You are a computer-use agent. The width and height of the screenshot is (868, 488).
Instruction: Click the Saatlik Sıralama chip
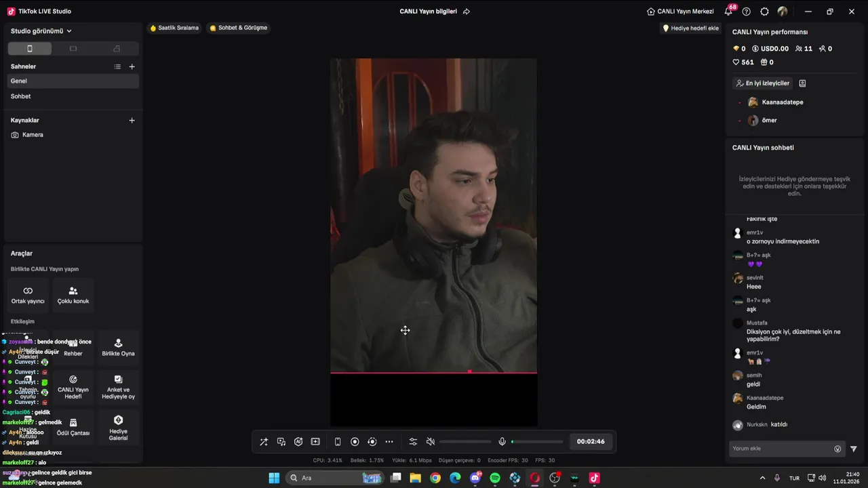click(x=174, y=28)
